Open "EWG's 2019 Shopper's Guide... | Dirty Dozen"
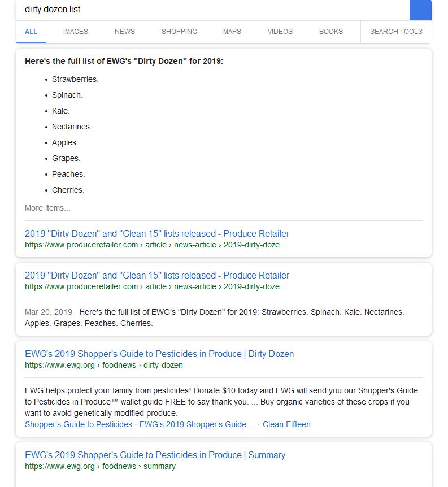This screenshot has height=487, width=448. 159,354
